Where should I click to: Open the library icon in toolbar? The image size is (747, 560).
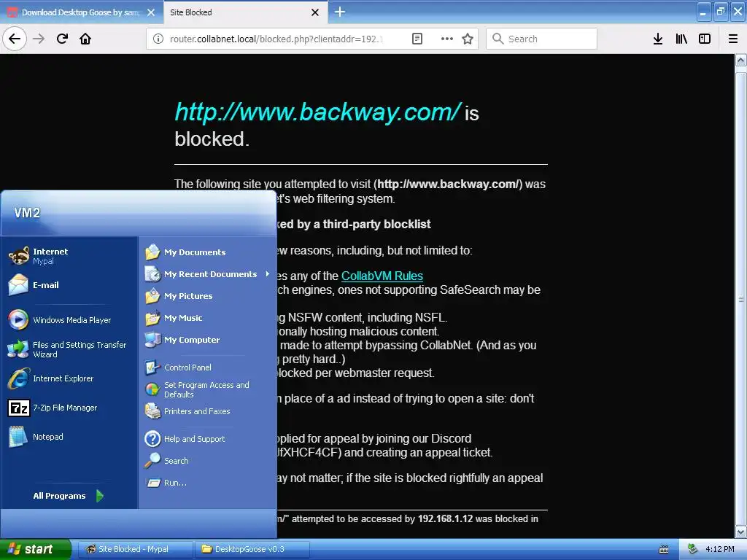point(681,39)
